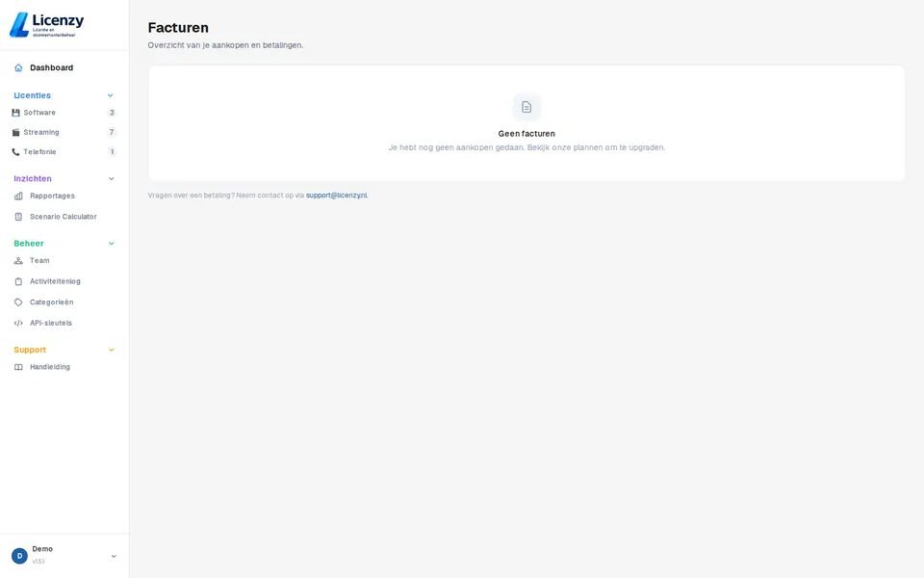Collapse the Beheer section chevron
Screen dimensions: 924x578
(111, 244)
